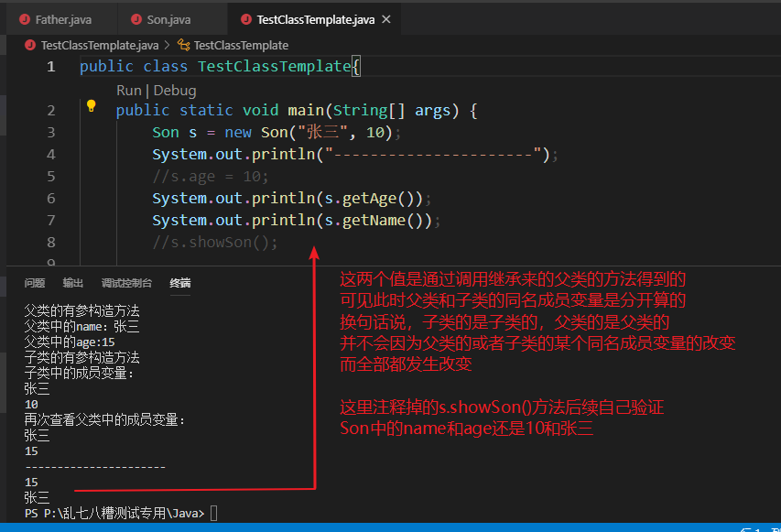
Task: Click the class symbol icon in breadcrumb
Action: (184, 45)
